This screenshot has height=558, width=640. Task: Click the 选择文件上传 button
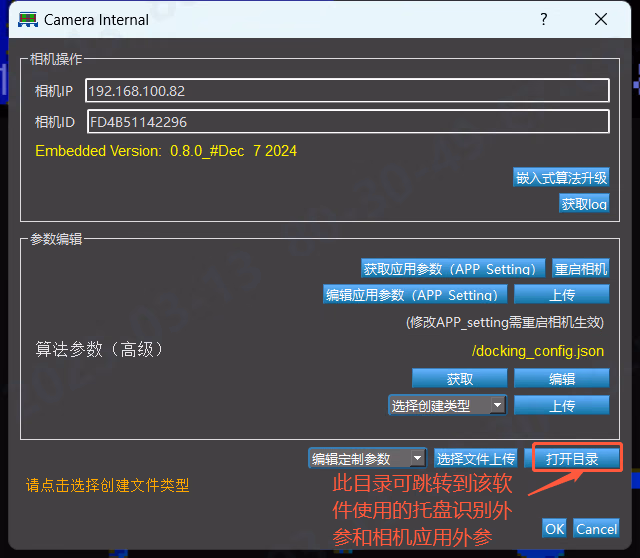(476, 458)
